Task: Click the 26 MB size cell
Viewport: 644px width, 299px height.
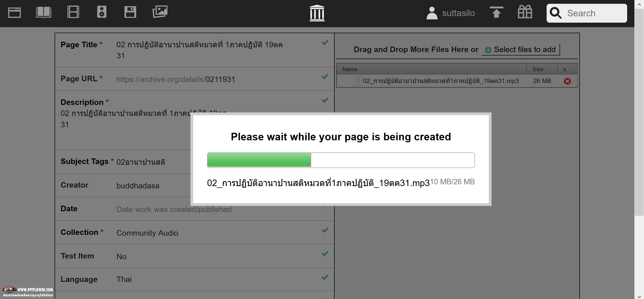Action: [x=542, y=81]
